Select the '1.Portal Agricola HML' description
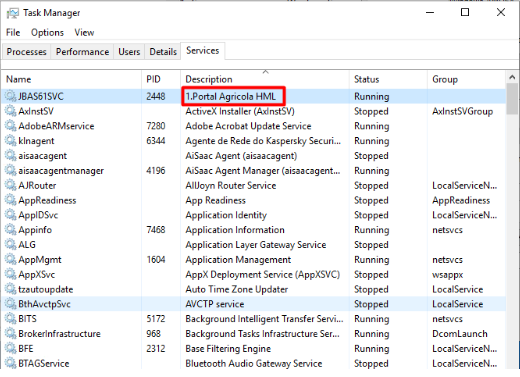The image size is (520, 377). click(x=231, y=97)
